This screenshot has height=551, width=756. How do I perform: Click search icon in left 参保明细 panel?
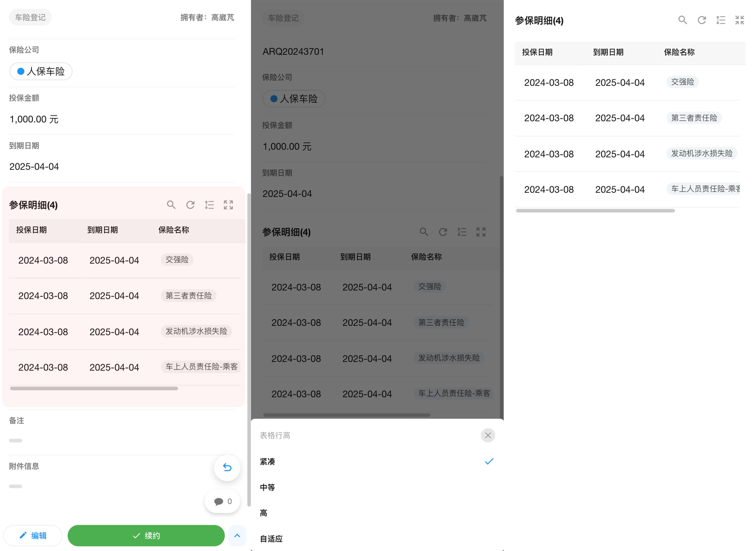pyautogui.click(x=171, y=205)
